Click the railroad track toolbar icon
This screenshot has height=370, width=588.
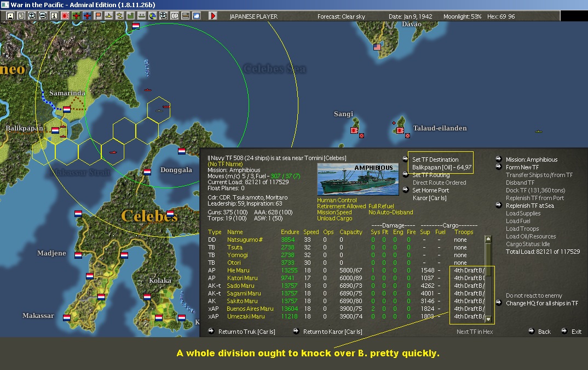pyautogui.click(x=186, y=16)
